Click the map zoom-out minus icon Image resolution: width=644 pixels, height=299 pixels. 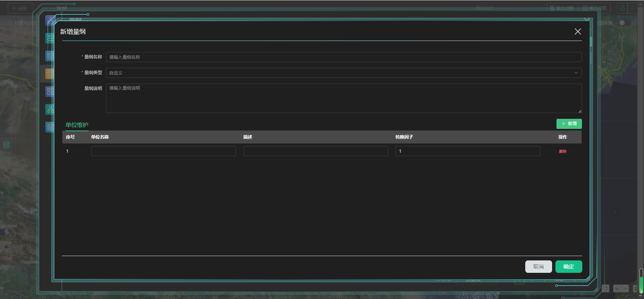click(625, 289)
